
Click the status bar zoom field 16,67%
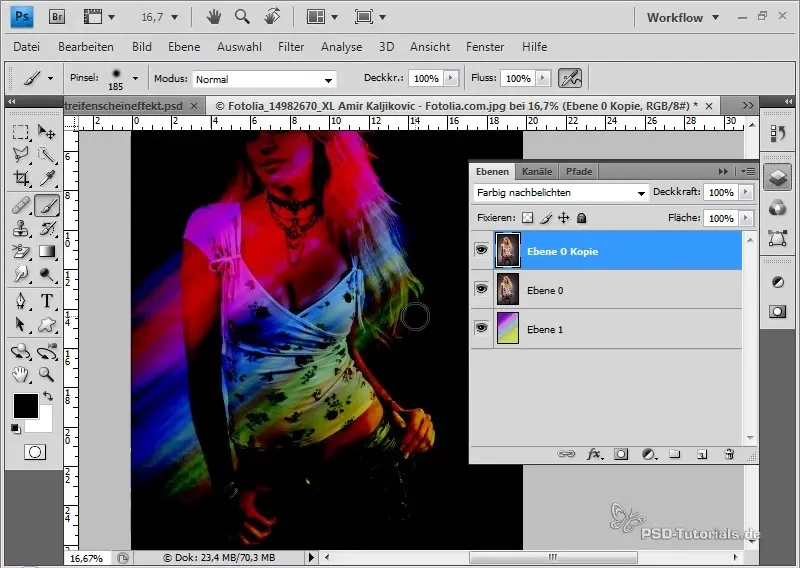pos(86,558)
